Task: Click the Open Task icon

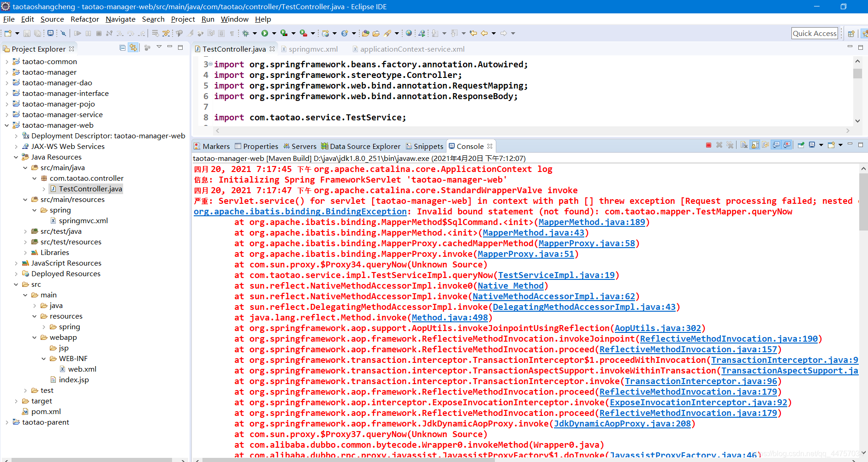Action: [376, 33]
